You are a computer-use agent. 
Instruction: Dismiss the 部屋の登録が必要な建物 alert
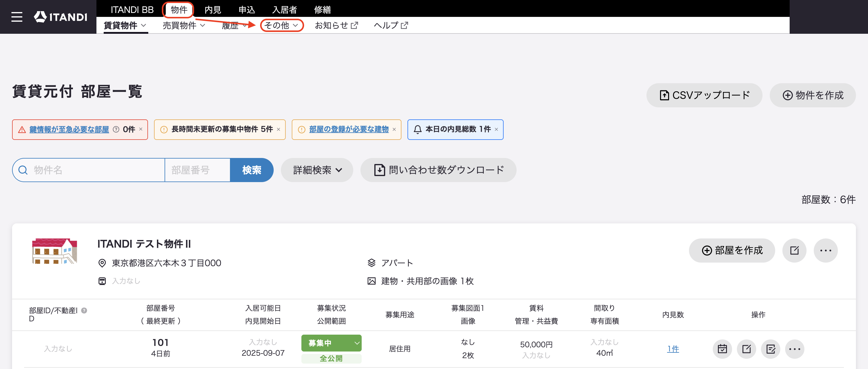tap(394, 129)
